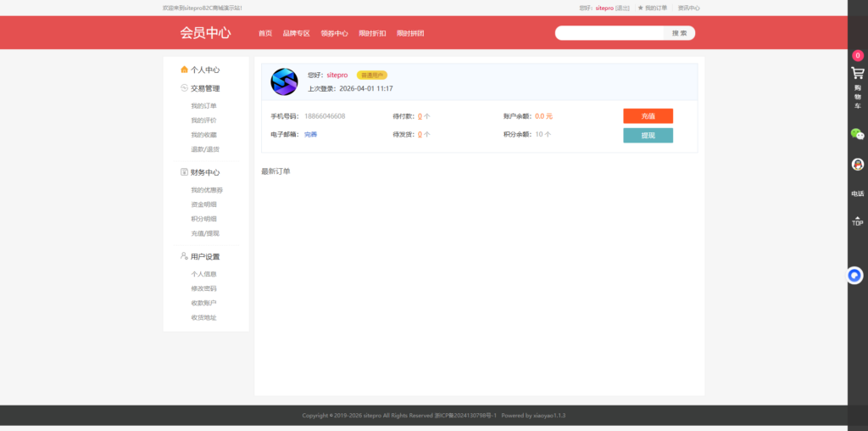Screen dimensions: 868x431
Task: Open 我的收藏 in the sidebar
Action: [x=203, y=135]
